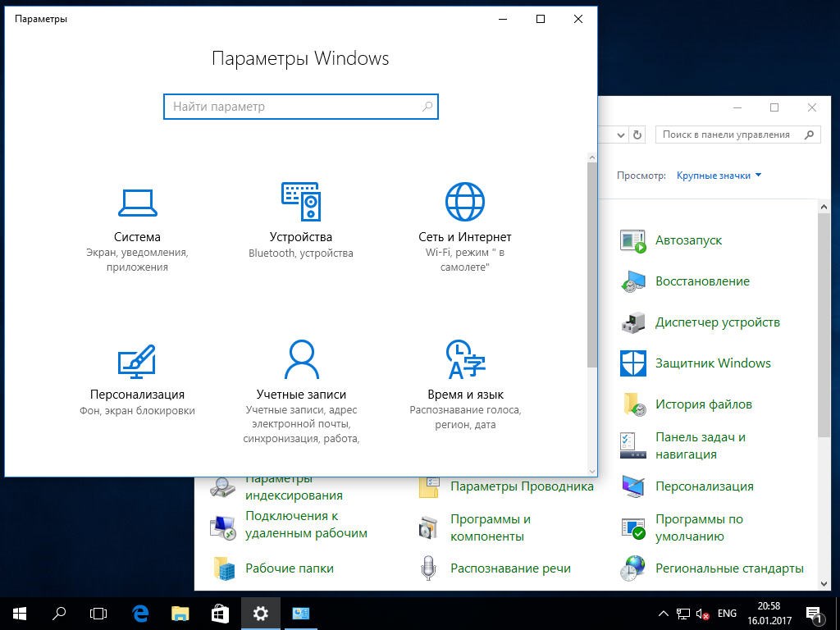Click the ENG input language indicator
The image size is (840, 630).
(727, 614)
